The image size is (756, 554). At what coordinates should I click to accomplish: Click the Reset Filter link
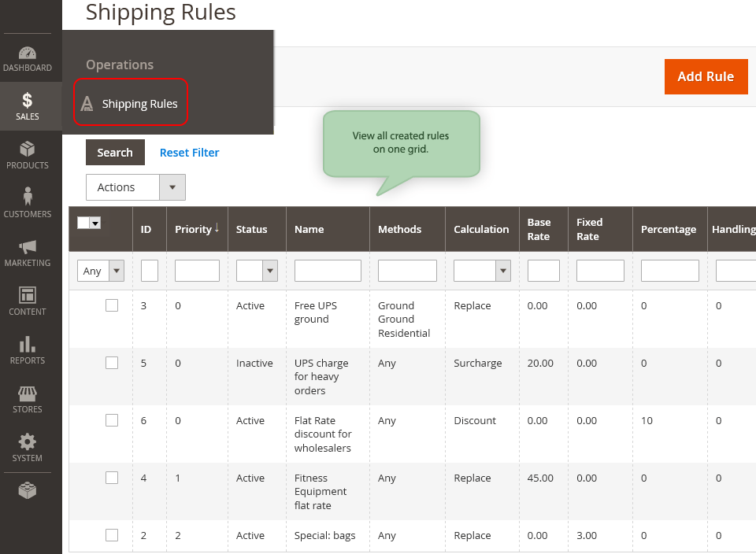[x=189, y=153]
